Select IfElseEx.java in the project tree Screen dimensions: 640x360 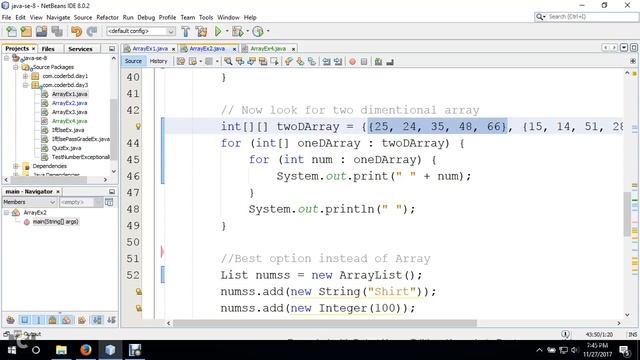[x=68, y=130]
